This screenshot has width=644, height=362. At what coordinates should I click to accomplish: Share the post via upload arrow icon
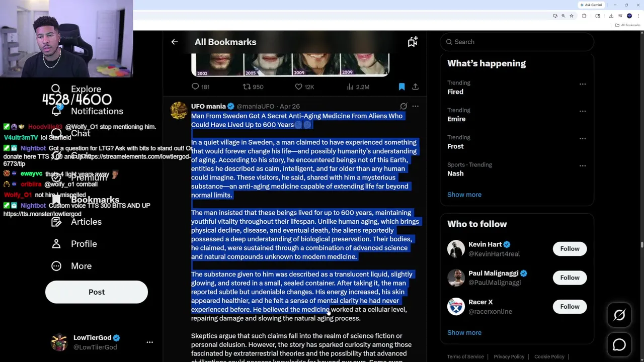[416, 87]
